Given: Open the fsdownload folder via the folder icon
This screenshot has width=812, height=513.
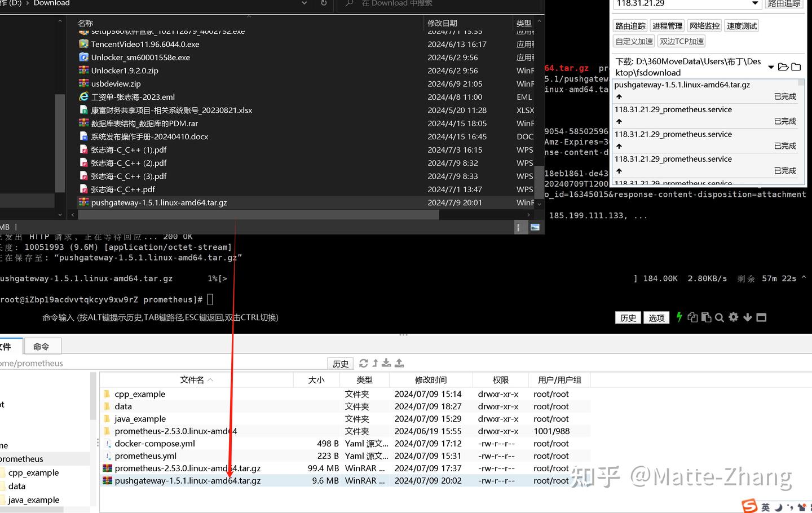Looking at the screenshot, I should (x=783, y=67).
